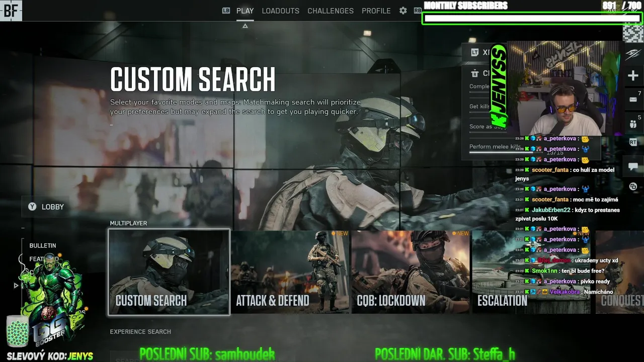Image resolution: width=644 pixels, height=362 pixels.
Task: Select the CONQUEST mode tile
Action: (x=619, y=272)
